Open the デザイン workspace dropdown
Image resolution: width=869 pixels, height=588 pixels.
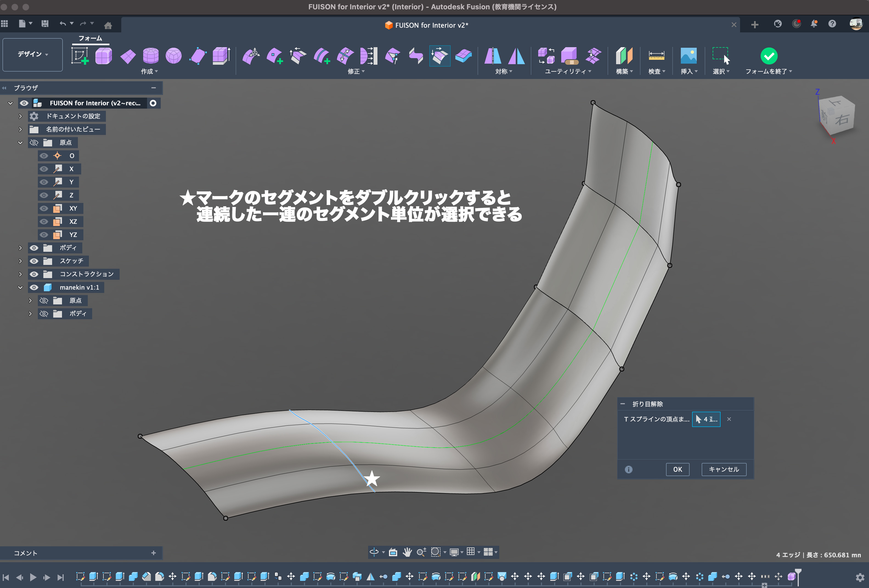point(33,55)
